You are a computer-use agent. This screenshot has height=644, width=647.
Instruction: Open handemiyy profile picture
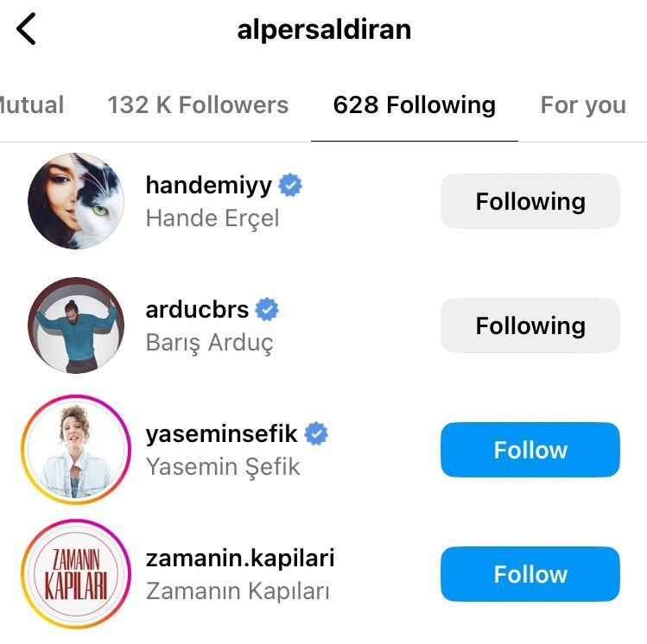point(76,201)
